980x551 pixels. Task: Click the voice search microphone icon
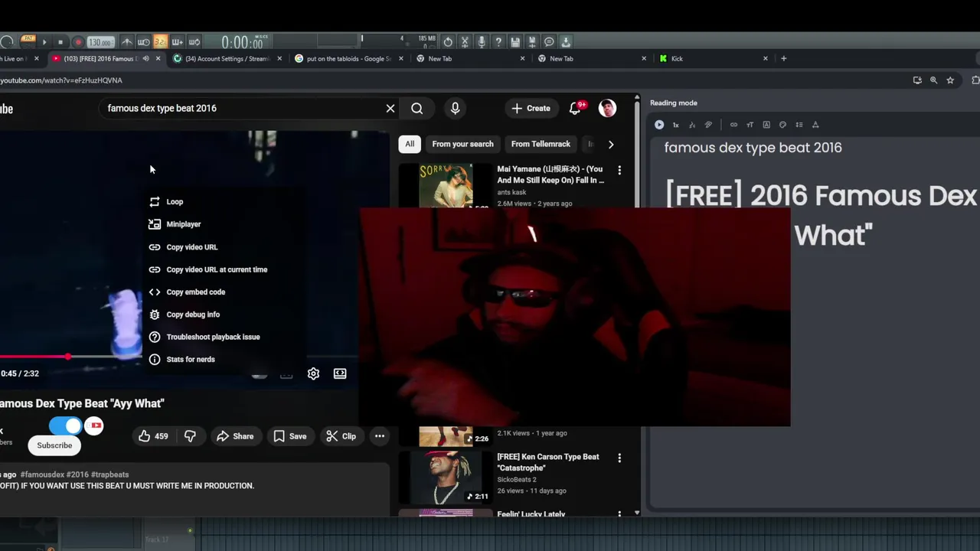point(455,109)
